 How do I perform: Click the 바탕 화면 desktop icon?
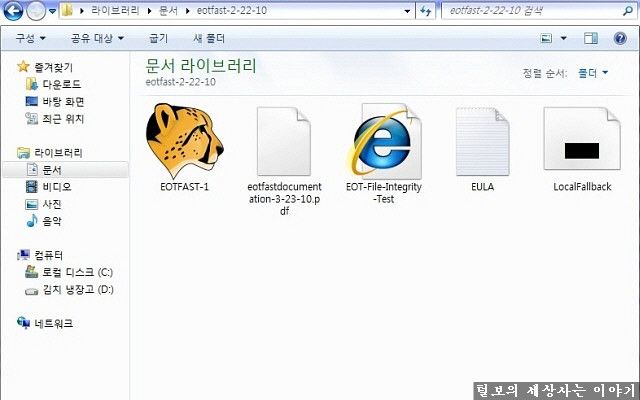31,101
